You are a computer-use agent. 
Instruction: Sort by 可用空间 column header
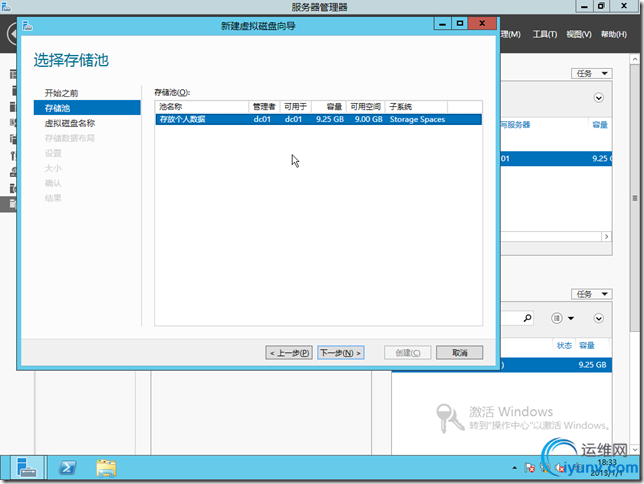click(x=365, y=107)
